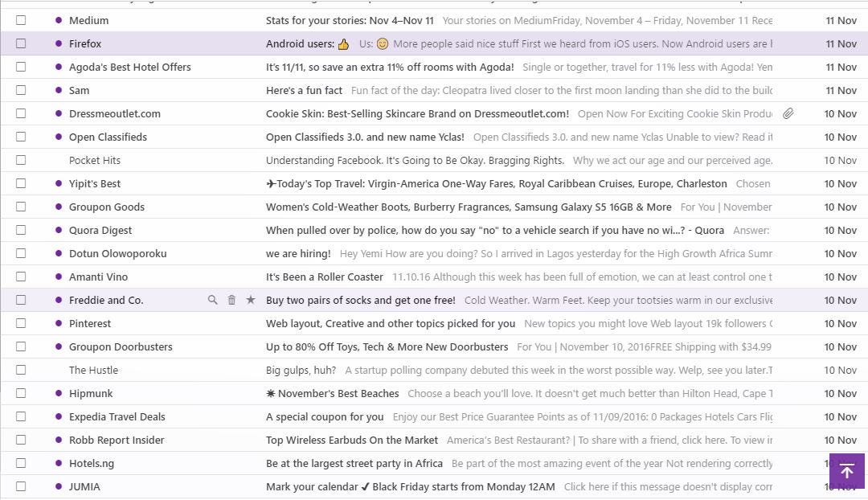Screen dimensions: 868x500
Task: Open 'Buy two pairs of socks' email
Action: pyautogui.click(x=360, y=300)
